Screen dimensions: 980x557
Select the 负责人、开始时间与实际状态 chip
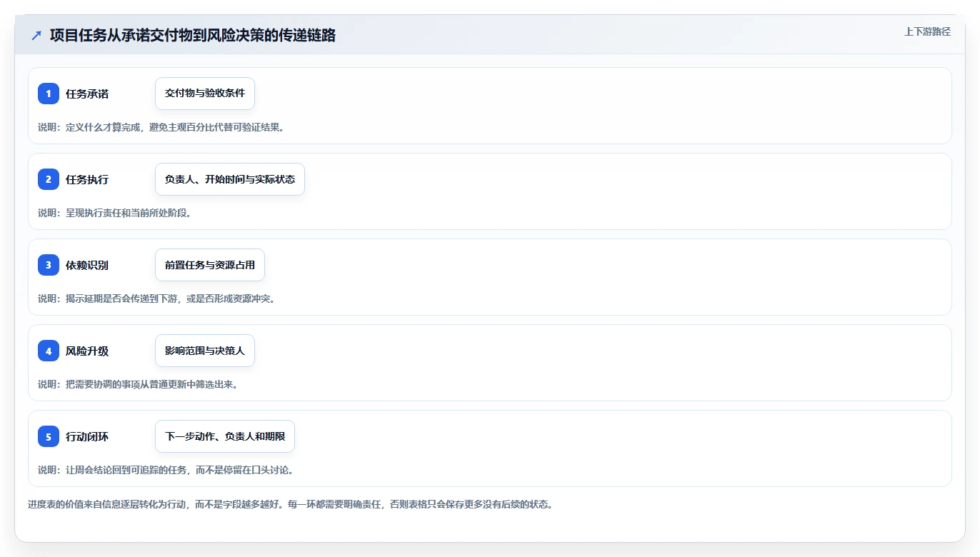(x=230, y=179)
